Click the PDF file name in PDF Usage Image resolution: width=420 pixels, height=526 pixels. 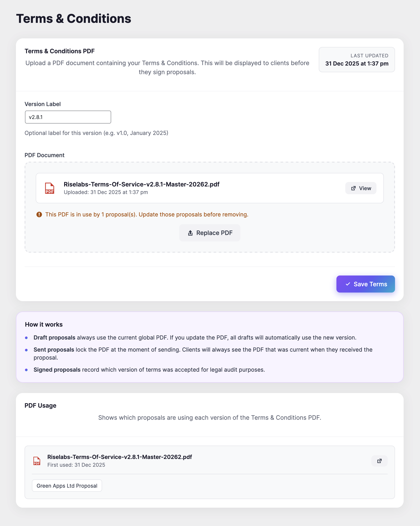click(x=120, y=457)
